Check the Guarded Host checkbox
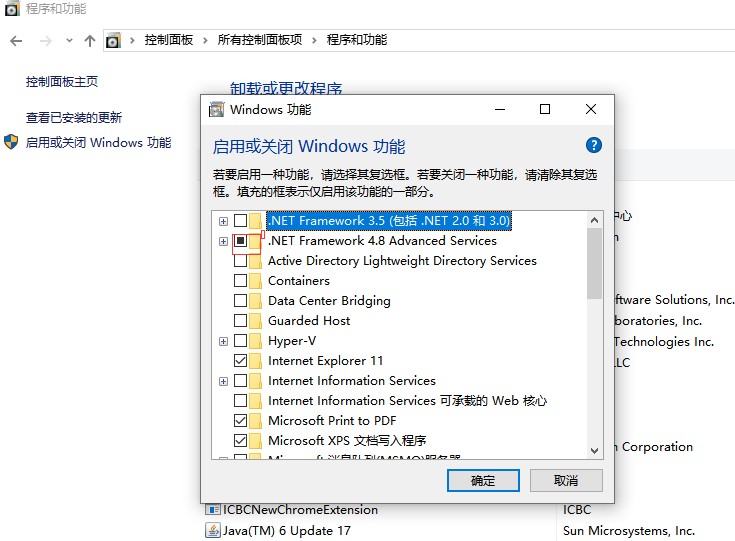This screenshot has width=735, height=541. pos(240,321)
